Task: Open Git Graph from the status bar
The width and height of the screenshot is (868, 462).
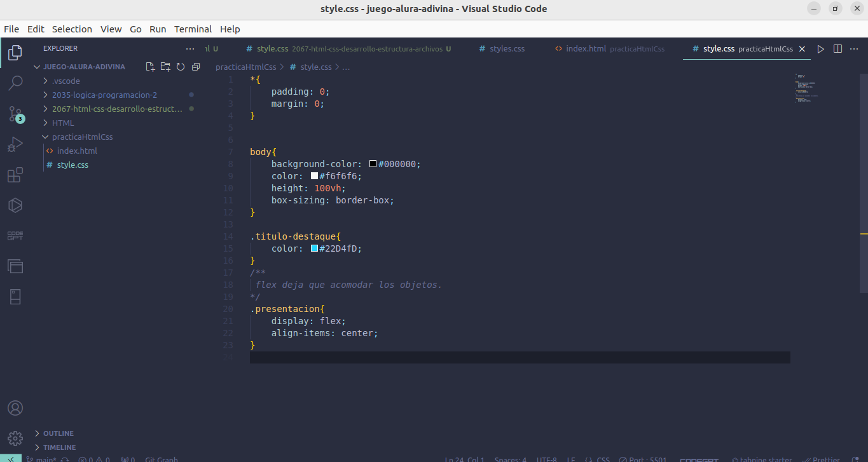Action: [x=162, y=459]
